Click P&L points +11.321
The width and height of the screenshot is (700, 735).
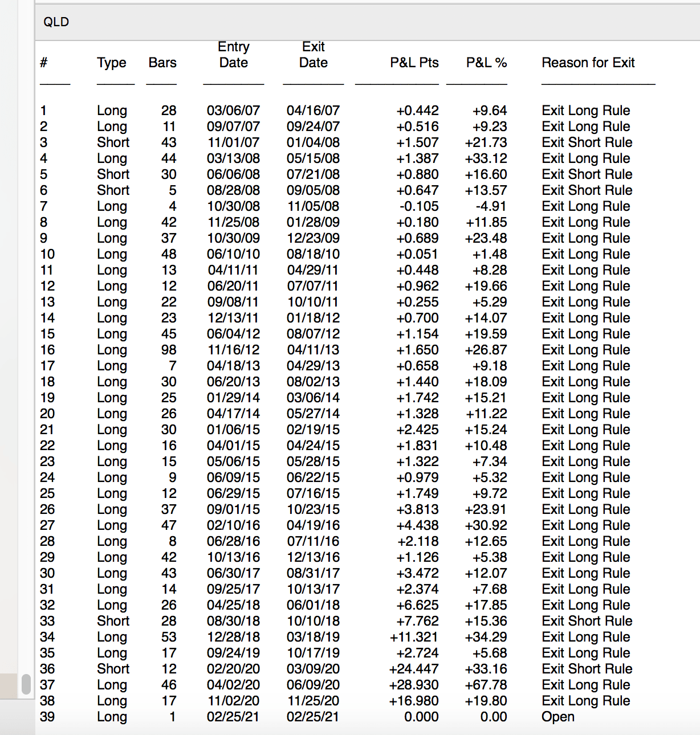[414, 637]
